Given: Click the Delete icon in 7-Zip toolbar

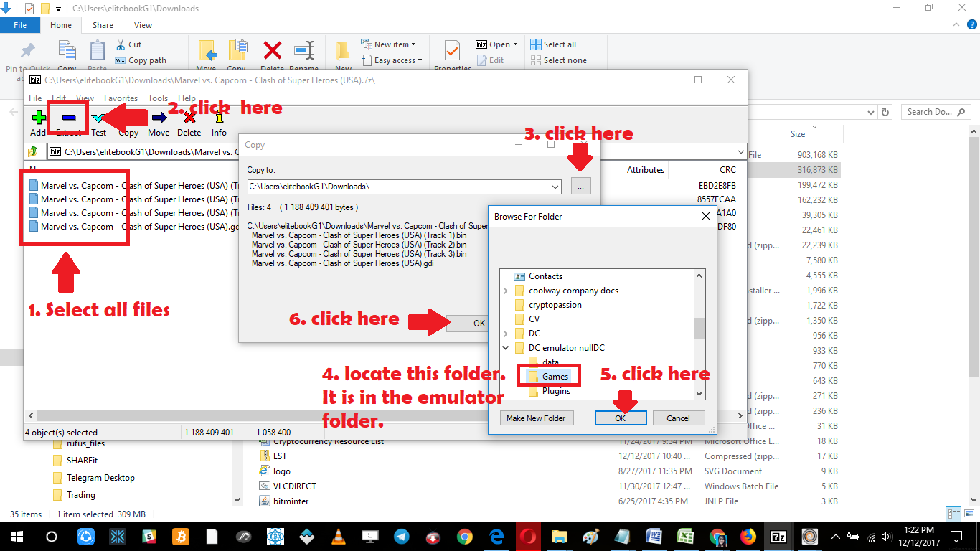Looking at the screenshot, I should pyautogui.click(x=189, y=118).
